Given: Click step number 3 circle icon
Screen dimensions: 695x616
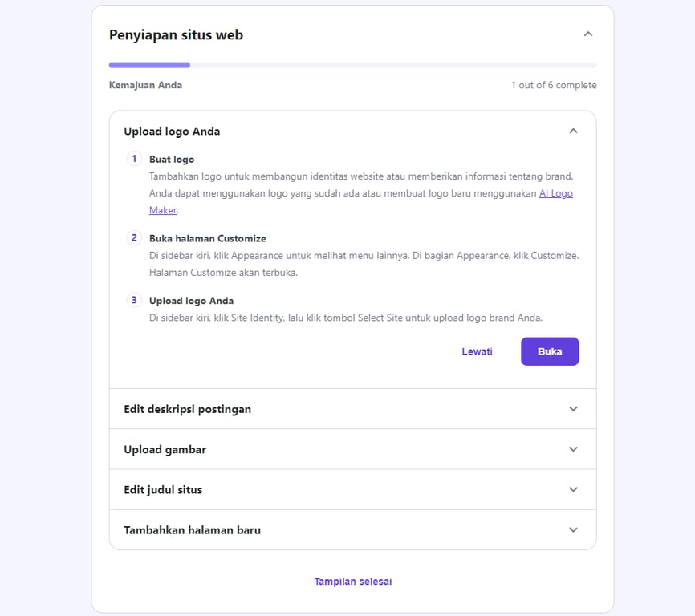Looking at the screenshot, I should tap(135, 301).
